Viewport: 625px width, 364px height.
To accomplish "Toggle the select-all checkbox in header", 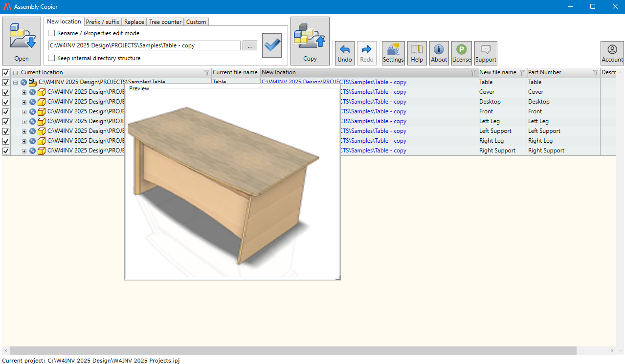I will point(6,73).
